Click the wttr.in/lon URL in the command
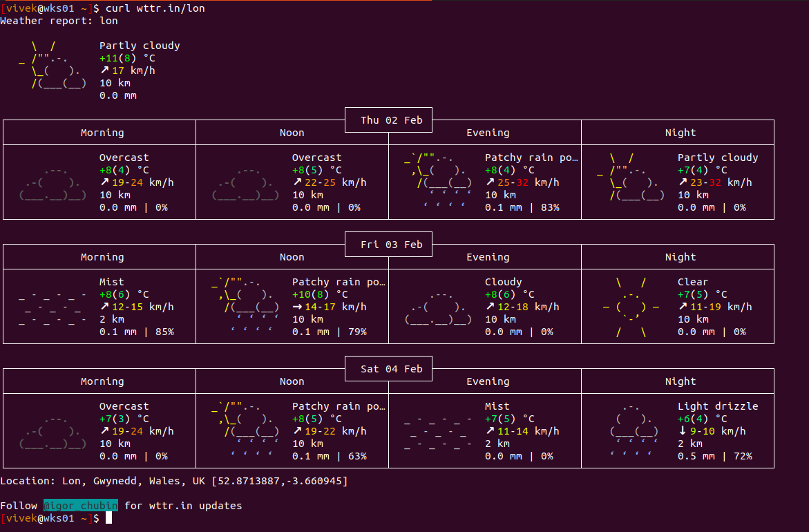 point(171,8)
